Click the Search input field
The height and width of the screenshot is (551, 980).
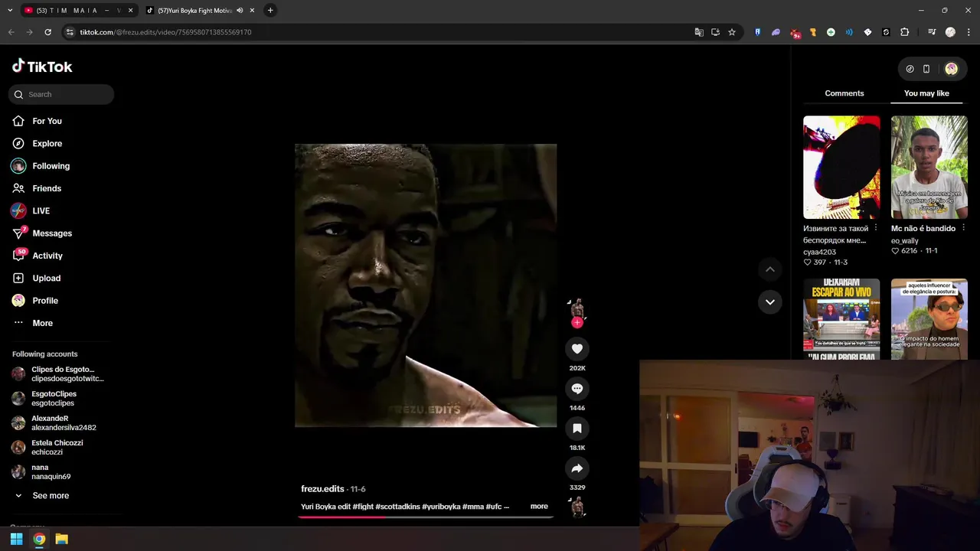(61, 94)
